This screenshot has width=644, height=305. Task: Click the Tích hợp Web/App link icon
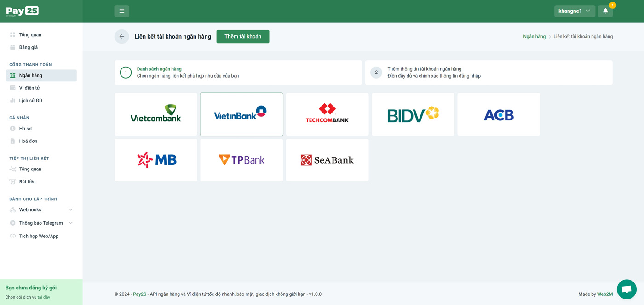pyautogui.click(x=13, y=236)
